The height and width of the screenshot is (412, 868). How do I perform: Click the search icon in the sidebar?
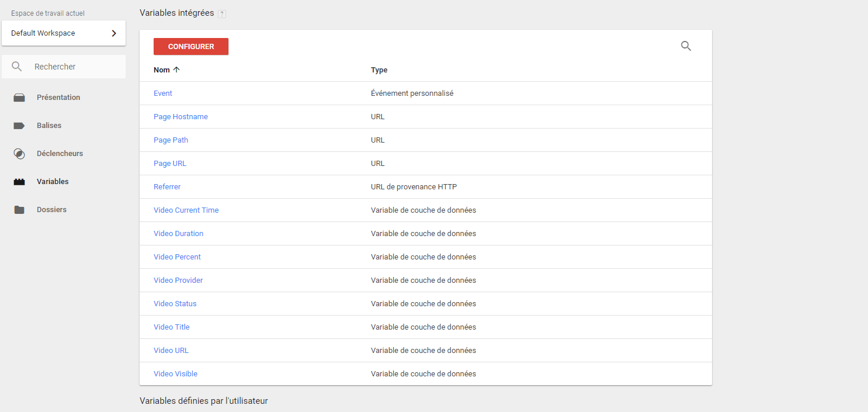point(16,66)
